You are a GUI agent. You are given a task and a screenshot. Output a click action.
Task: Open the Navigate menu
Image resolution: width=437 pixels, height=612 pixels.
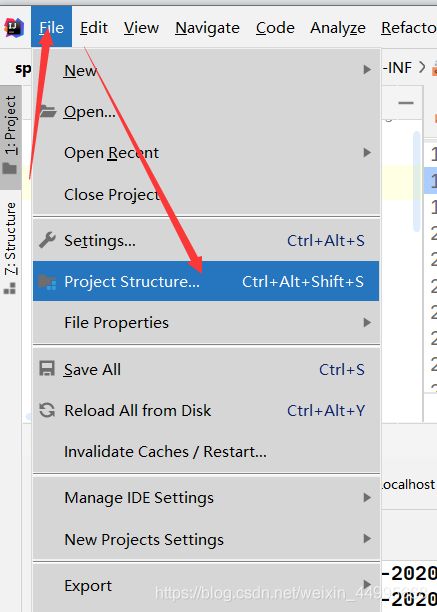207,28
